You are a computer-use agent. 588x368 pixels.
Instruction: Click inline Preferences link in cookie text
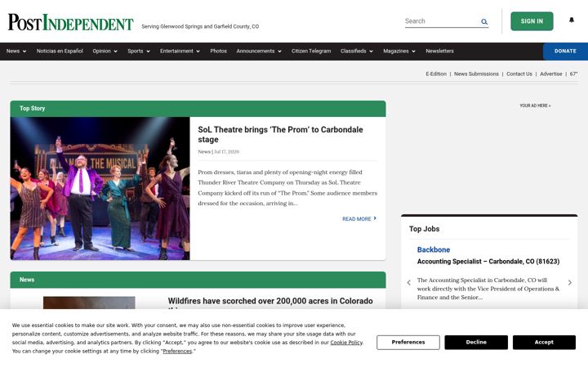[177, 351]
